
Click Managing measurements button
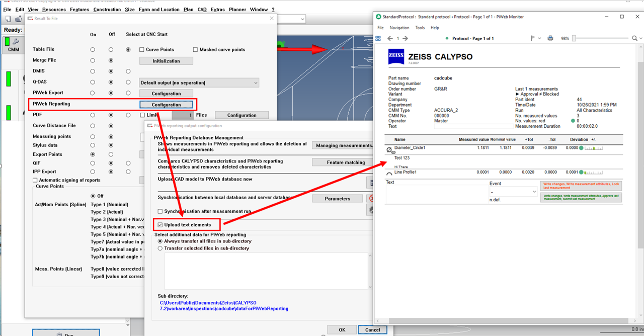coord(343,145)
